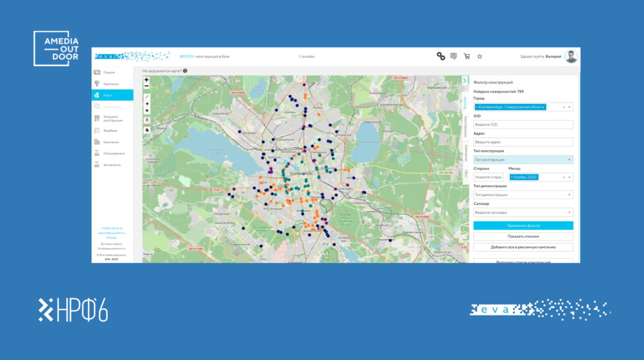The width and height of the screenshot is (644, 360).
Task: Open the Панели sidebar menu item
Action: (109, 72)
